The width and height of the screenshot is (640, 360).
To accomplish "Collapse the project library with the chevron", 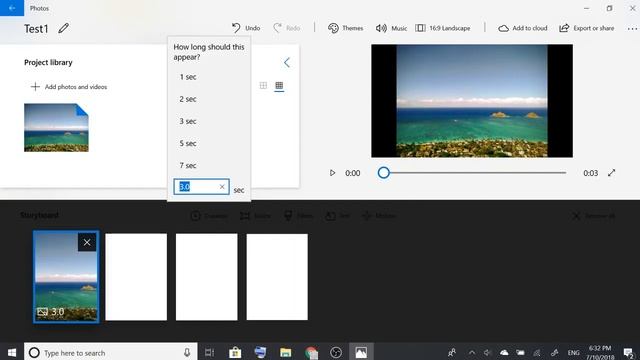I will click(x=287, y=62).
